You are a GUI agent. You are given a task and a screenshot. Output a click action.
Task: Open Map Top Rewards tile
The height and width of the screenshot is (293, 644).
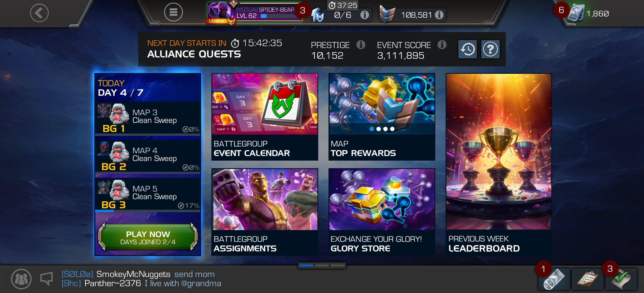tap(382, 117)
